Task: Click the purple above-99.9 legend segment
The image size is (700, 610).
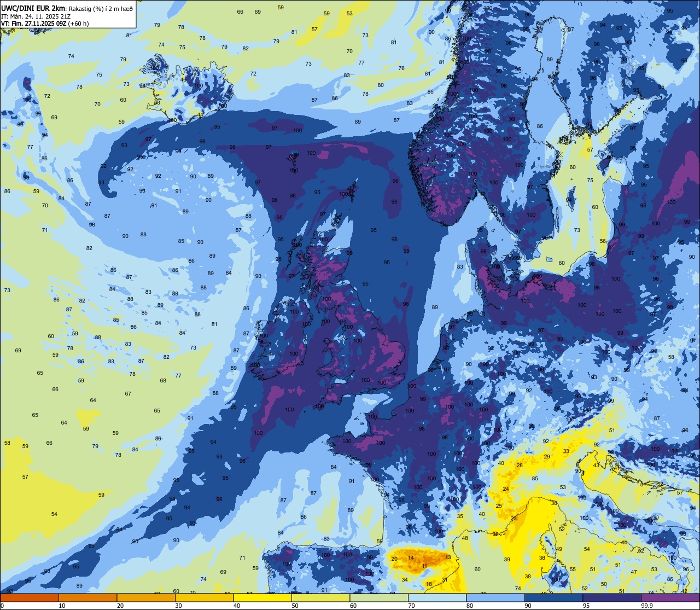Action: [670, 597]
